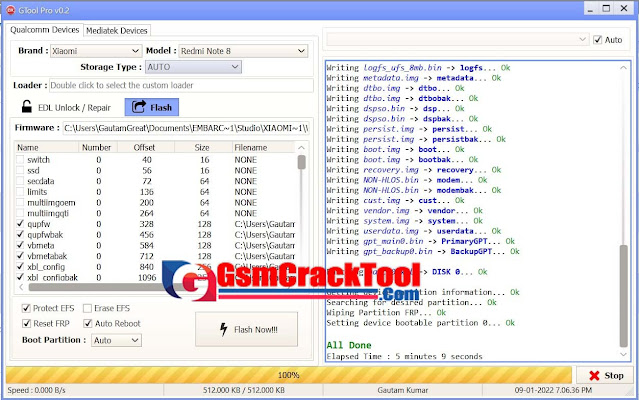Click the Loader custom loader field

tap(181, 86)
